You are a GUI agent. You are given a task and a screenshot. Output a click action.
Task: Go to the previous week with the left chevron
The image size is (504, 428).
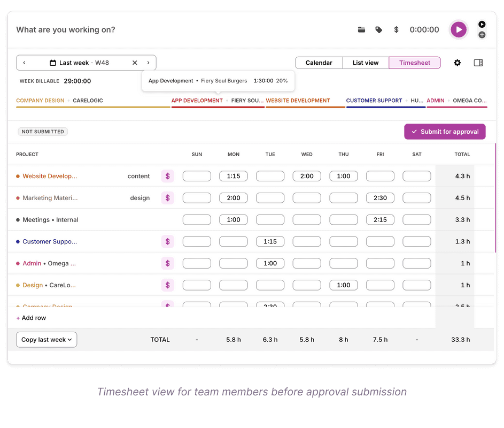(25, 63)
